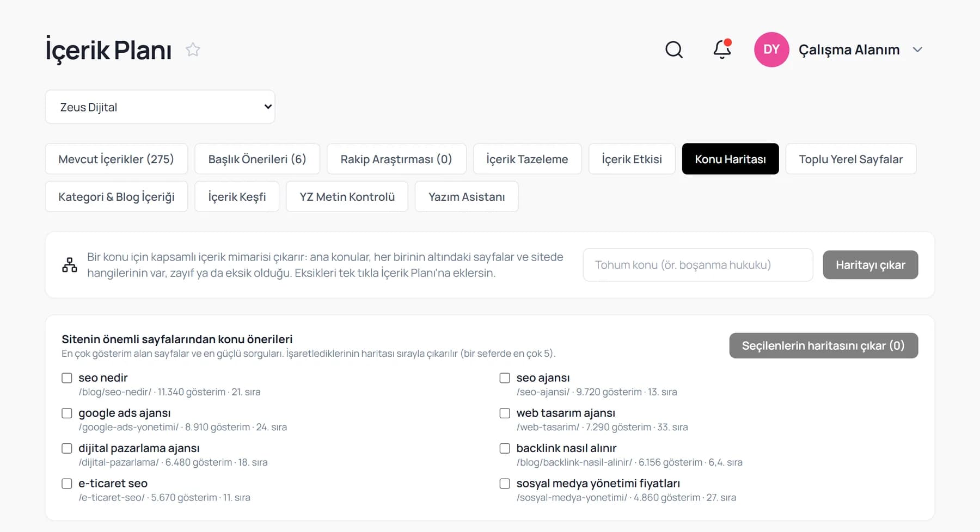Select the İçerik Tazeleme tab
Viewport: 980px width, 532px height.
(527, 159)
